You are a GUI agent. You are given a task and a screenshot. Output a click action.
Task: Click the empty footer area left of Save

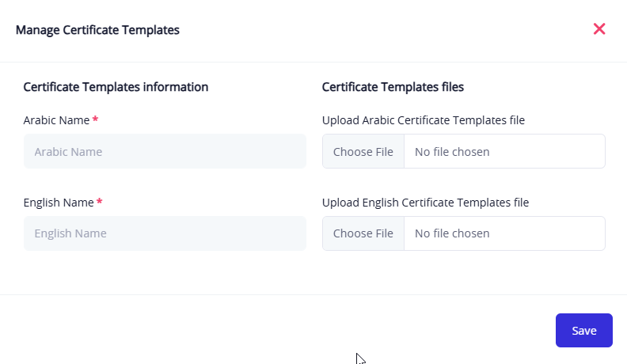click(277, 330)
